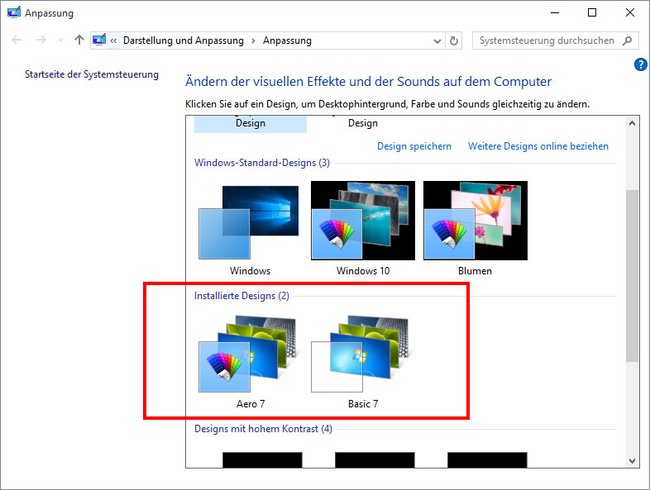Open the recent locations dropdown arrow

[61, 41]
